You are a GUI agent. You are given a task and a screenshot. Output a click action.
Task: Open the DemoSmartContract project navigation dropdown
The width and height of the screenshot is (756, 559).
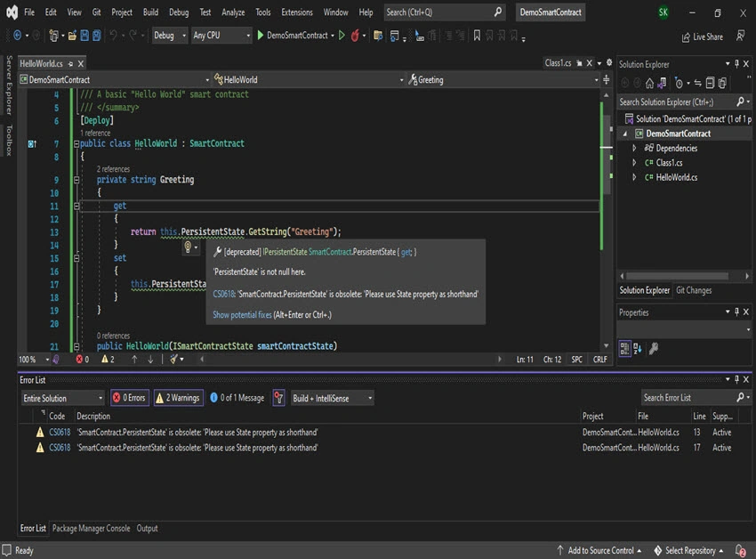(115, 79)
